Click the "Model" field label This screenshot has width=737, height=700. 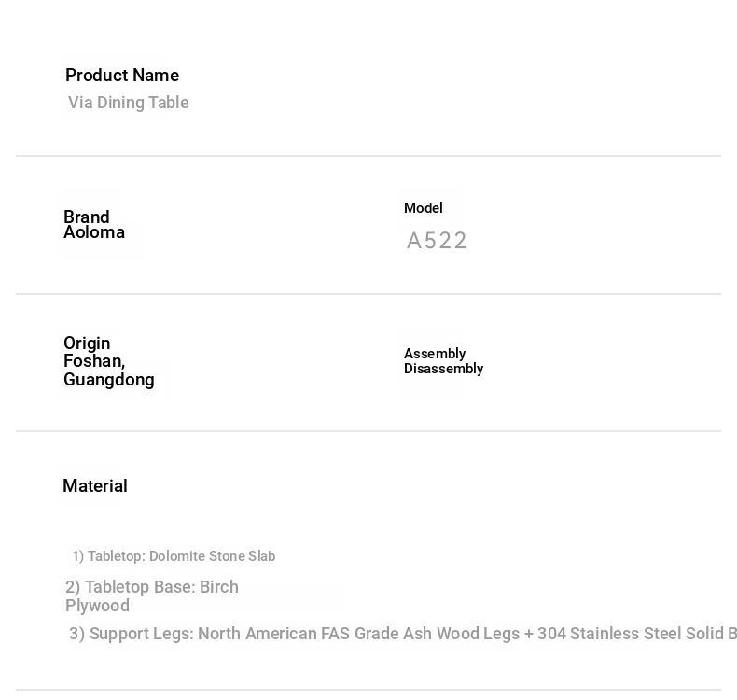point(424,208)
